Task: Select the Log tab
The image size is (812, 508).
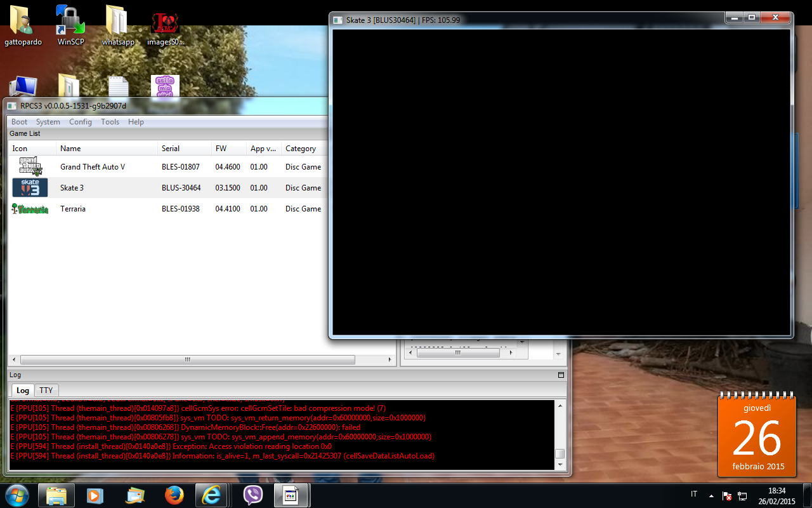Action: pyautogui.click(x=23, y=390)
